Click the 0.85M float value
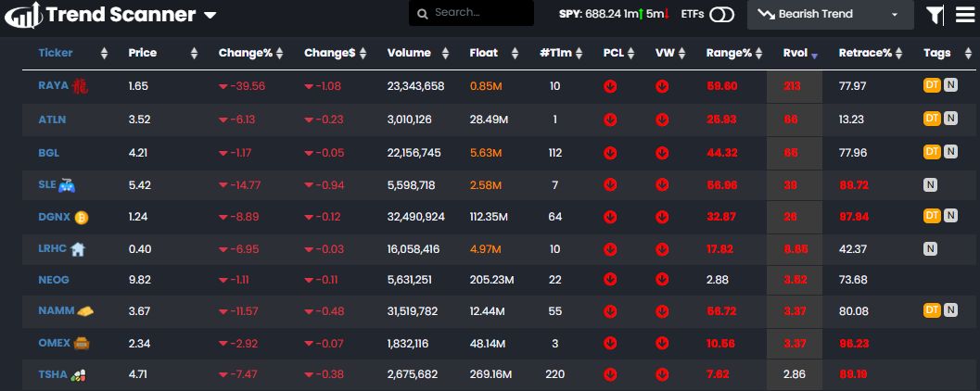This screenshot has width=980, height=391. [x=486, y=86]
